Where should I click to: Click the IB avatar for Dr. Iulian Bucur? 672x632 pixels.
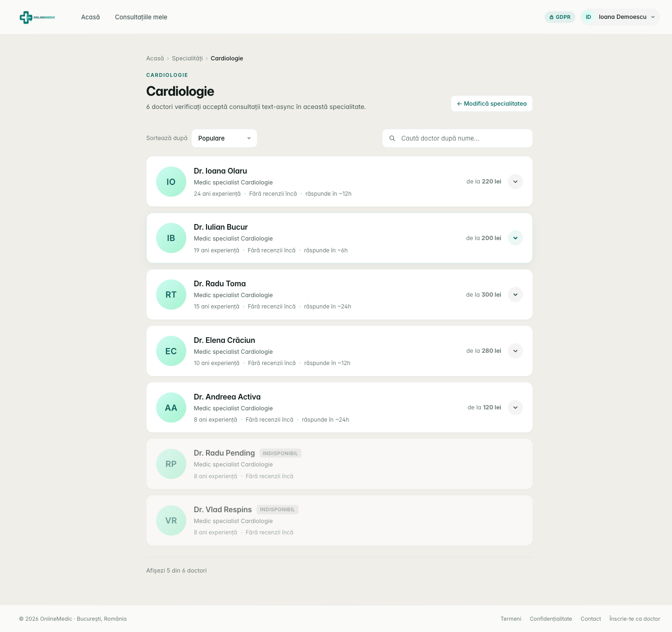tap(171, 238)
